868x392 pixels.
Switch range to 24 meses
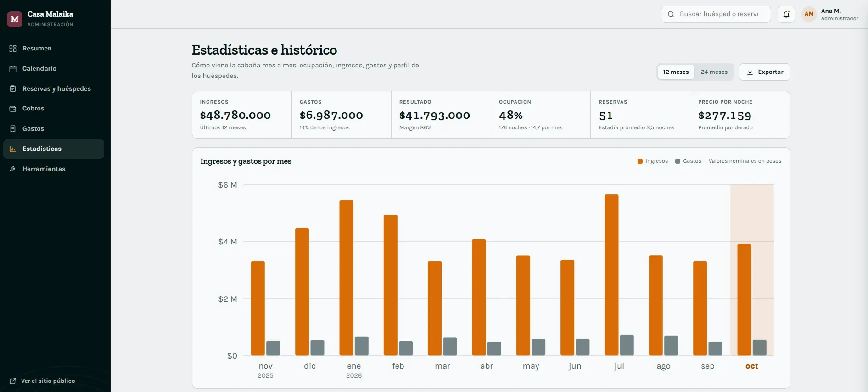(x=714, y=72)
